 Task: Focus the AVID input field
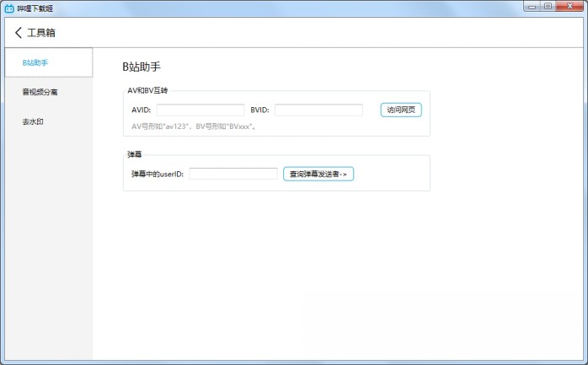click(x=200, y=110)
